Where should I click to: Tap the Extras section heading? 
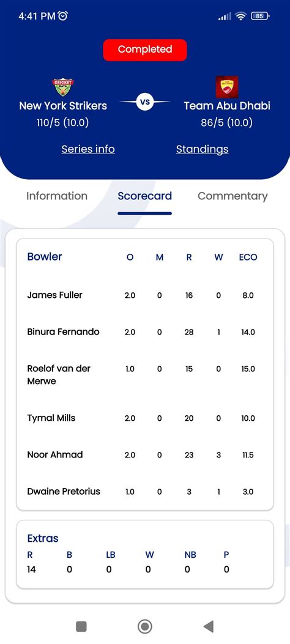coord(43,538)
